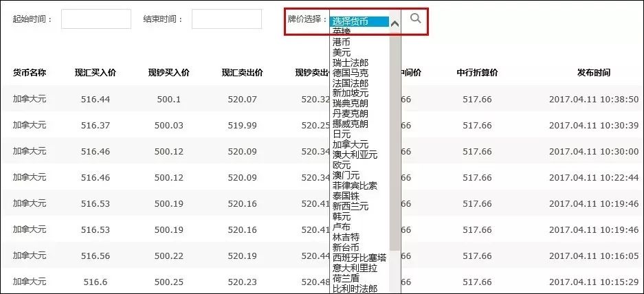Screen dimensions: 644x294
Task: Click the 中行折算价 column header
Action: coord(477,73)
